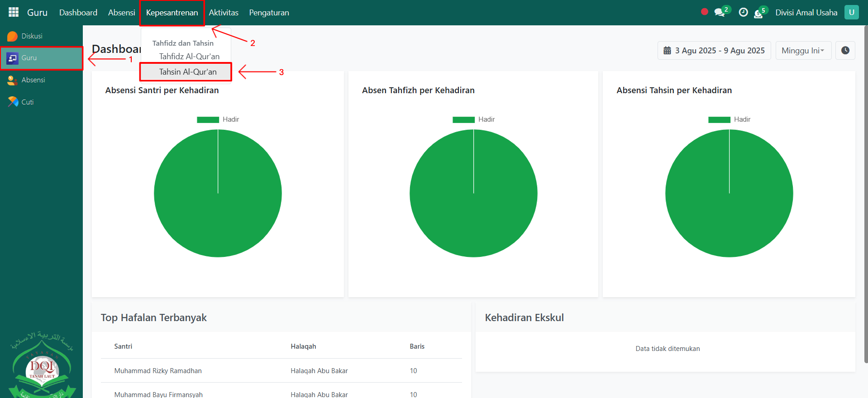Open the Diskusi app in sidebar

[32, 36]
